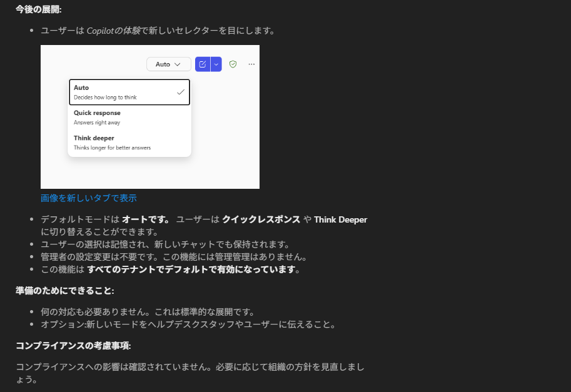Click the 準備のためにできること heading

pos(65,291)
